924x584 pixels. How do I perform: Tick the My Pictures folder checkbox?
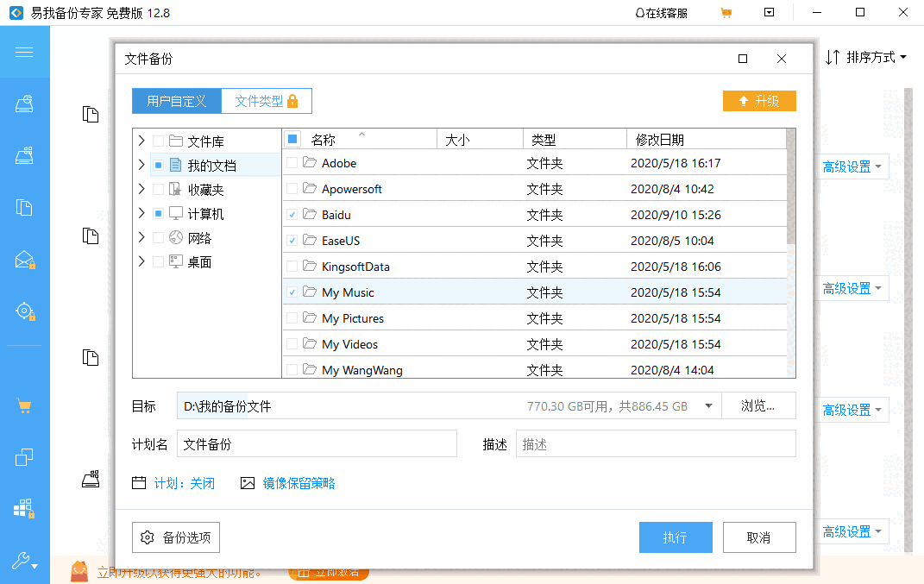[x=292, y=318]
